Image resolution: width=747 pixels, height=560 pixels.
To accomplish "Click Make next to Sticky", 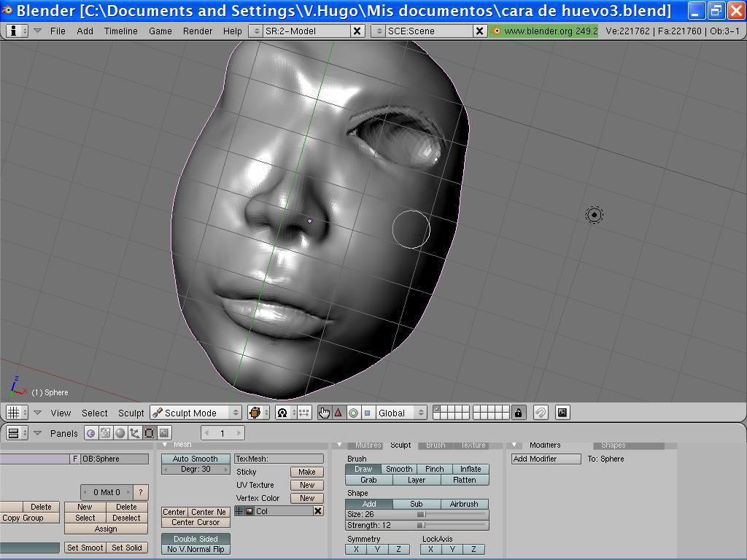I will click(x=307, y=472).
